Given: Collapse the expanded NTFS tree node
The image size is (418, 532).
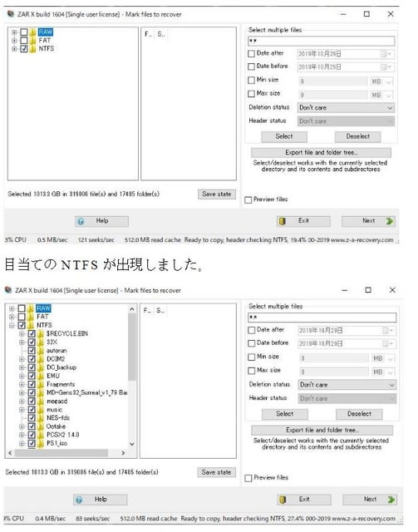Looking at the screenshot, I should point(12,325).
